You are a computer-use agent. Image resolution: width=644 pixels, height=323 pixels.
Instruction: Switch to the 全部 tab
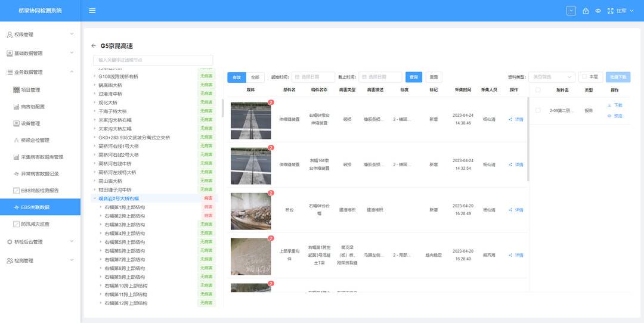[x=255, y=77]
